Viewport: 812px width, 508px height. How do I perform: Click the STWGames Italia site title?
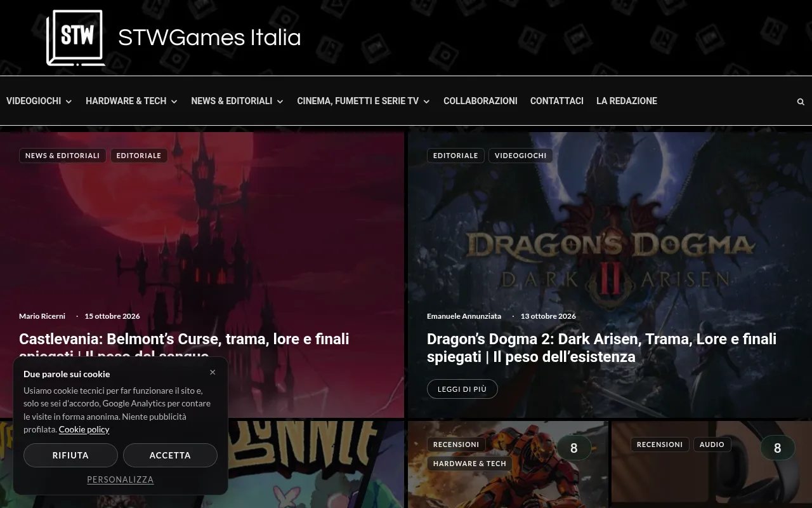pos(209,37)
